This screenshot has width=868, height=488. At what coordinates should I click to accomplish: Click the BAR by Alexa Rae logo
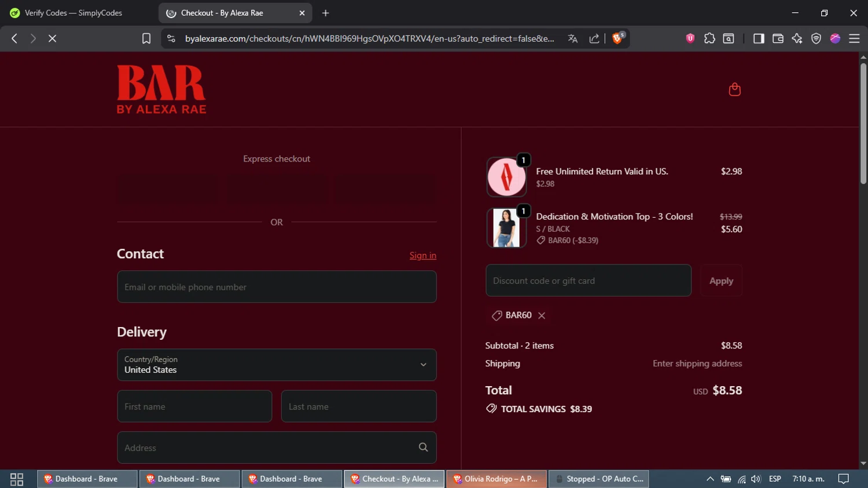(161, 89)
